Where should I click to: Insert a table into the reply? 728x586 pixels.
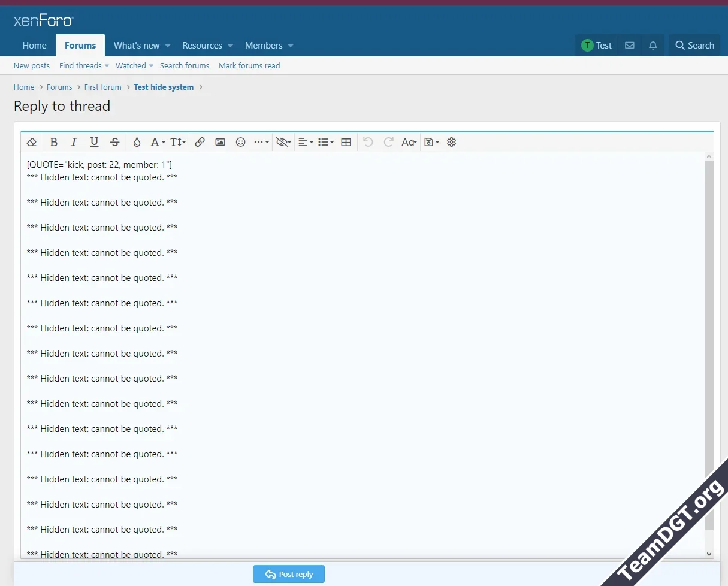(x=346, y=142)
